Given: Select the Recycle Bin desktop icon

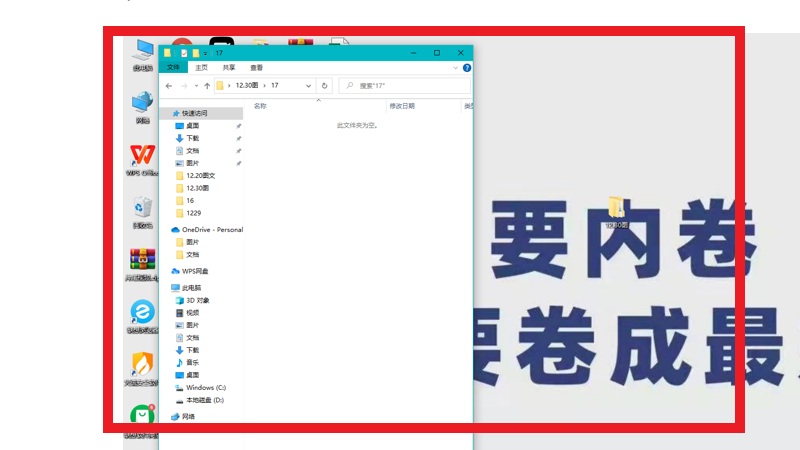Looking at the screenshot, I should pos(143,208).
